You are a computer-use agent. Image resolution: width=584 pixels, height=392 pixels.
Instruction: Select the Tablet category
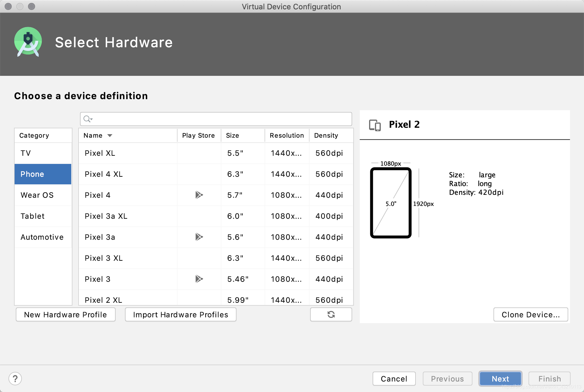pyautogui.click(x=43, y=216)
